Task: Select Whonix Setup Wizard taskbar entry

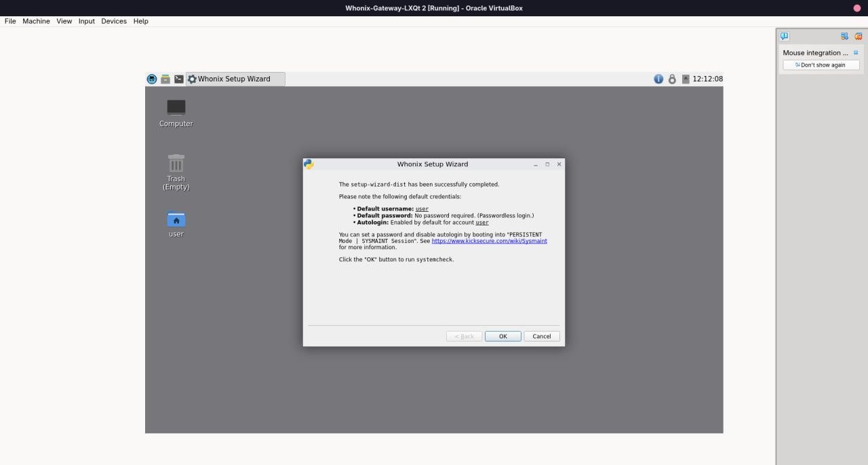Action: 235,79
